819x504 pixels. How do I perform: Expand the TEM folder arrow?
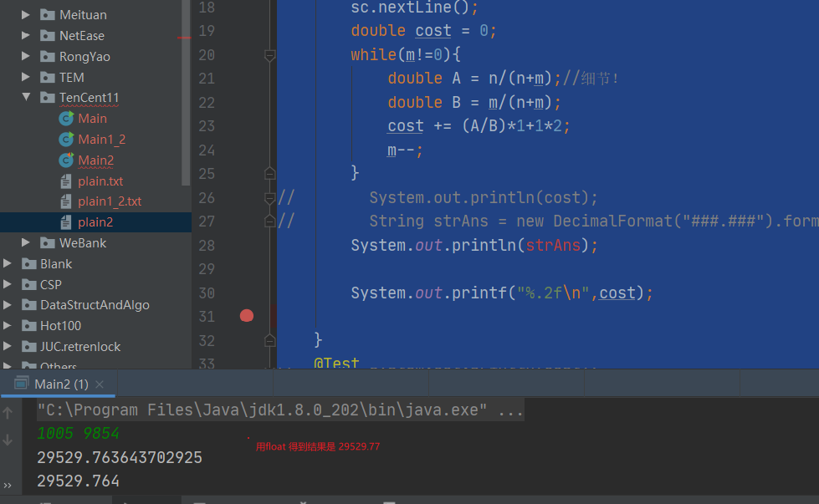tap(25, 77)
